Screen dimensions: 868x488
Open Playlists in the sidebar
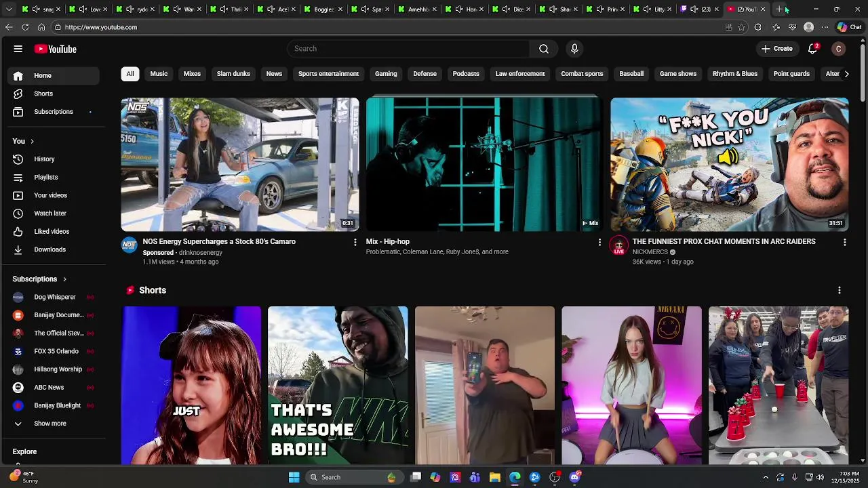tap(54, 178)
